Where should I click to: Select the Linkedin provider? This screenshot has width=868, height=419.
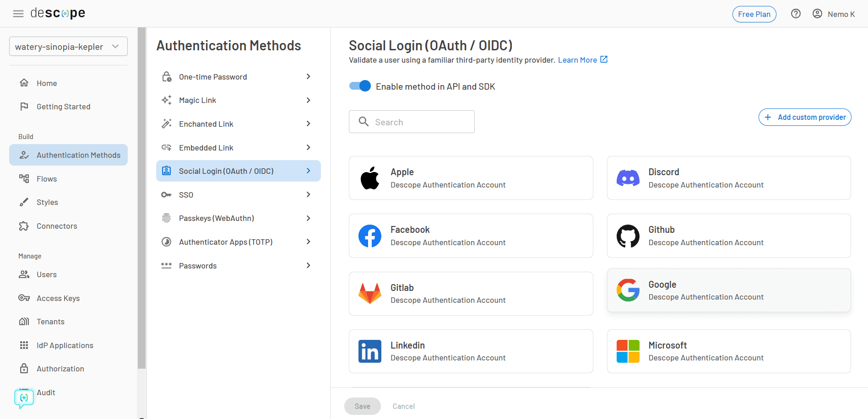coord(471,351)
